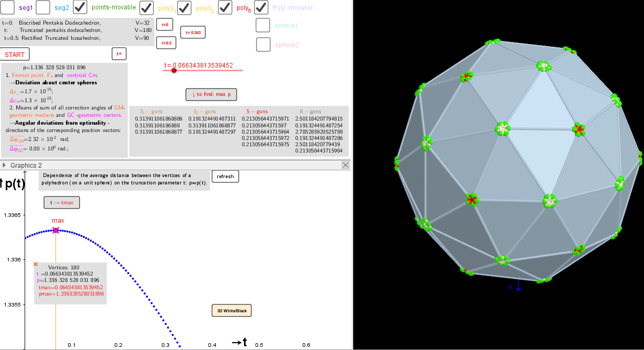
Task: Click the t+ increment button
Action: pos(119,53)
